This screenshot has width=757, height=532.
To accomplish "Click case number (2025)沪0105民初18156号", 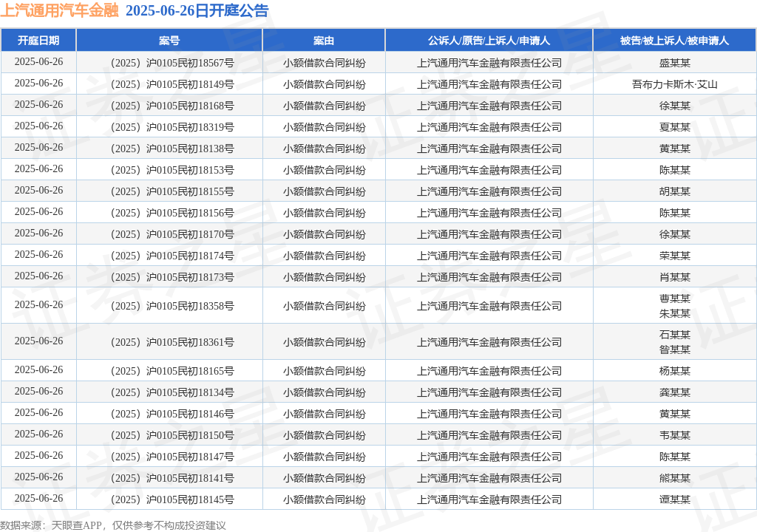I will tap(172, 213).
